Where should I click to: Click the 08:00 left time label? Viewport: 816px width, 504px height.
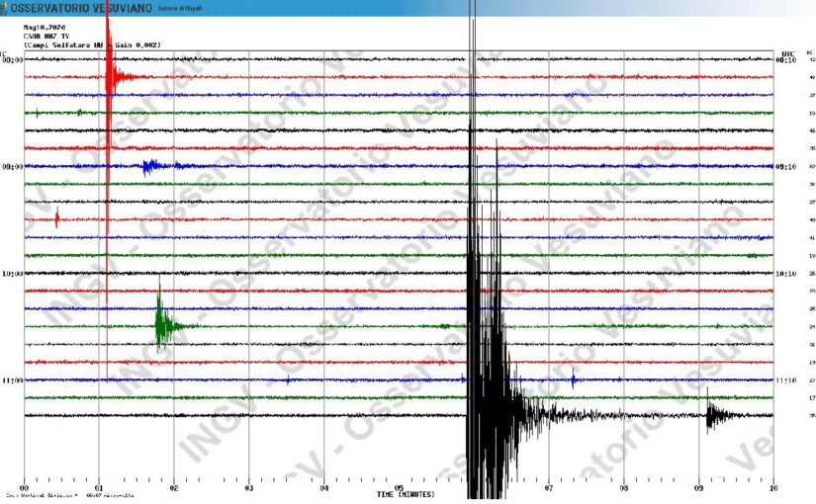[12, 60]
